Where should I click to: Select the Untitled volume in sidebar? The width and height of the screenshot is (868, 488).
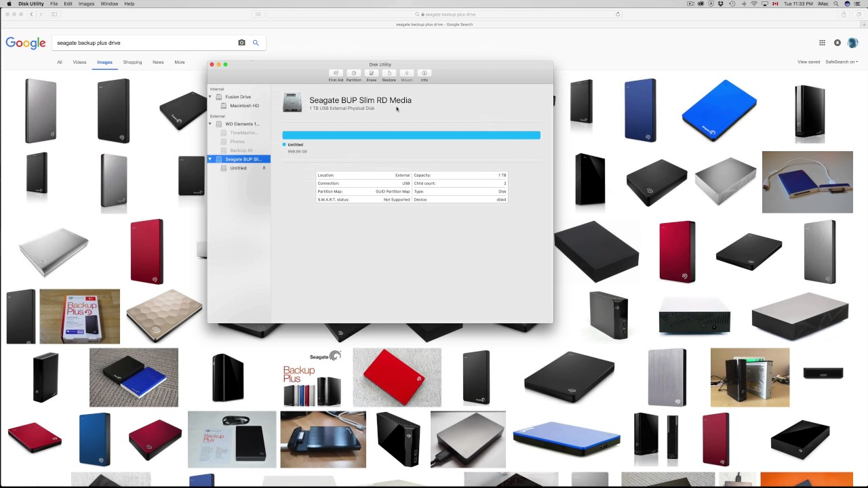tap(238, 168)
